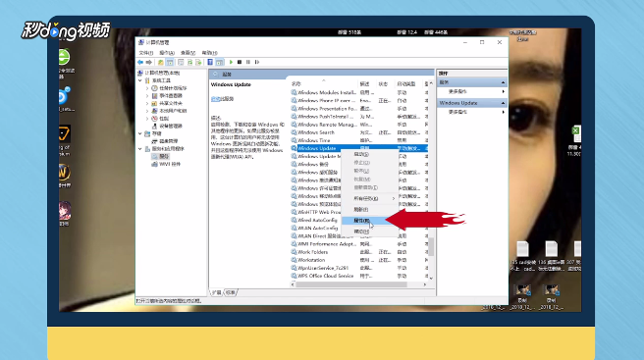The image size is (644, 360).
Task: Select 事件查看器 in the tree
Action: point(171,96)
